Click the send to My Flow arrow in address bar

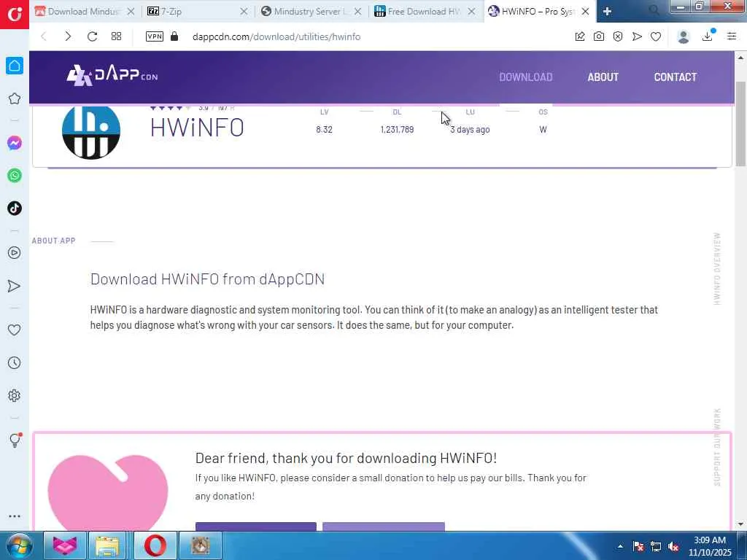[x=637, y=36]
